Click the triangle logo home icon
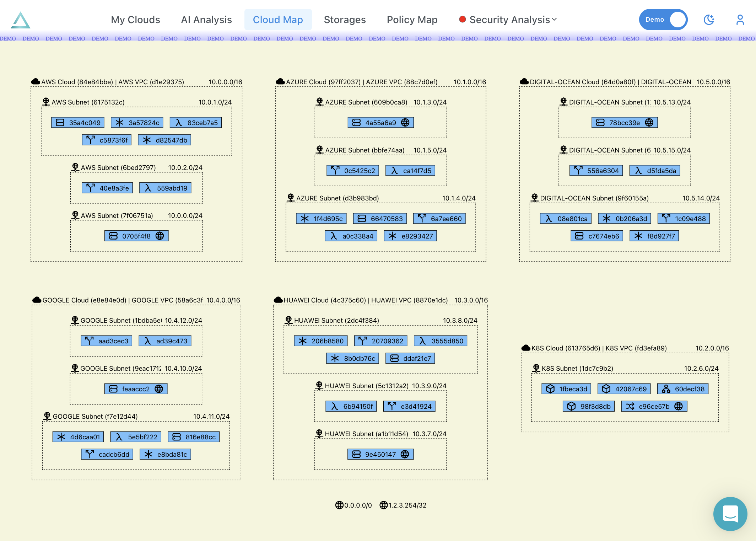 pyautogui.click(x=21, y=20)
